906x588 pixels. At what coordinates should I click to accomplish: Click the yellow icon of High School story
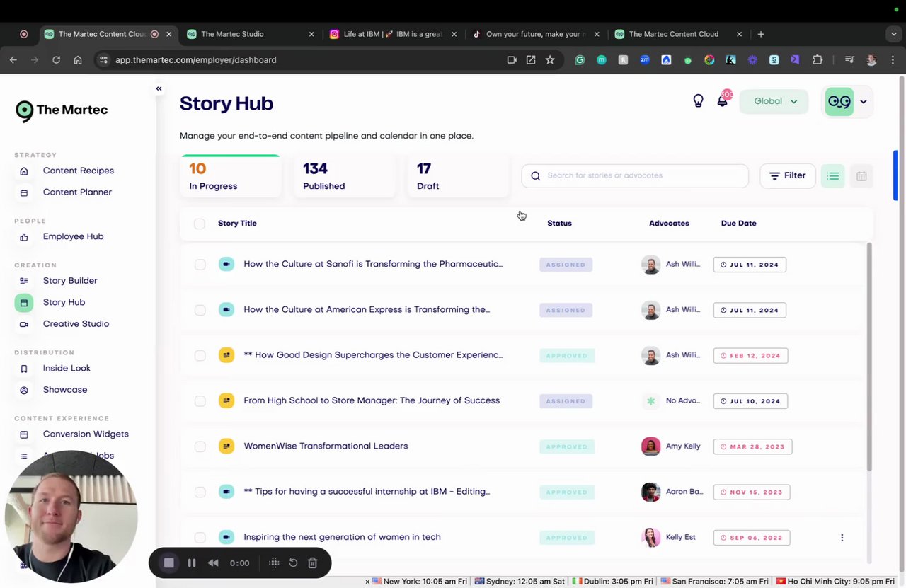click(226, 401)
